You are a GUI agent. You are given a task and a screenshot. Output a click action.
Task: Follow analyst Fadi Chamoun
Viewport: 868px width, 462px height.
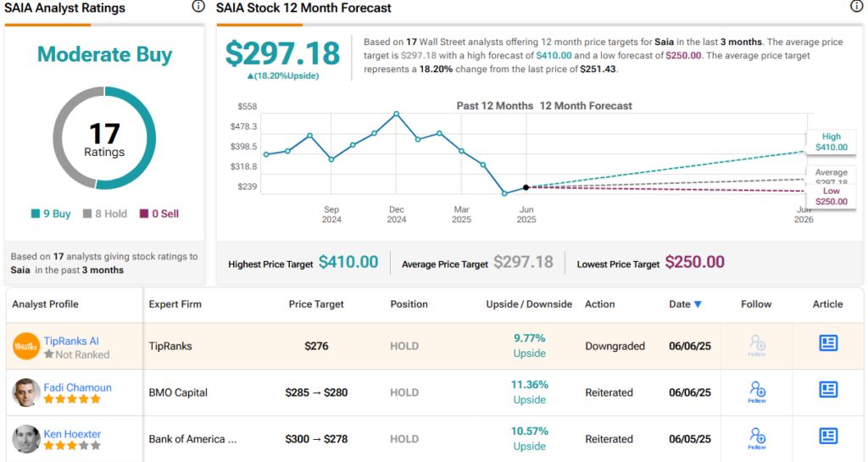(x=757, y=392)
